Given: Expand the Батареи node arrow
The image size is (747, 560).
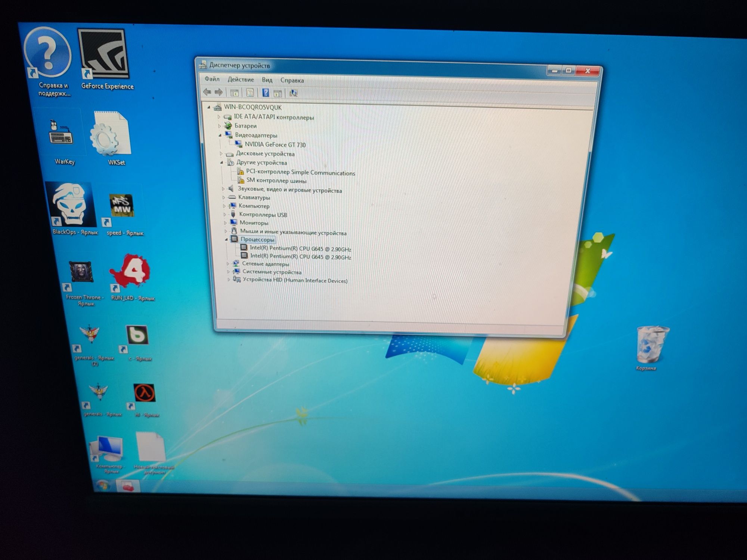Looking at the screenshot, I should click(x=220, y=126).
